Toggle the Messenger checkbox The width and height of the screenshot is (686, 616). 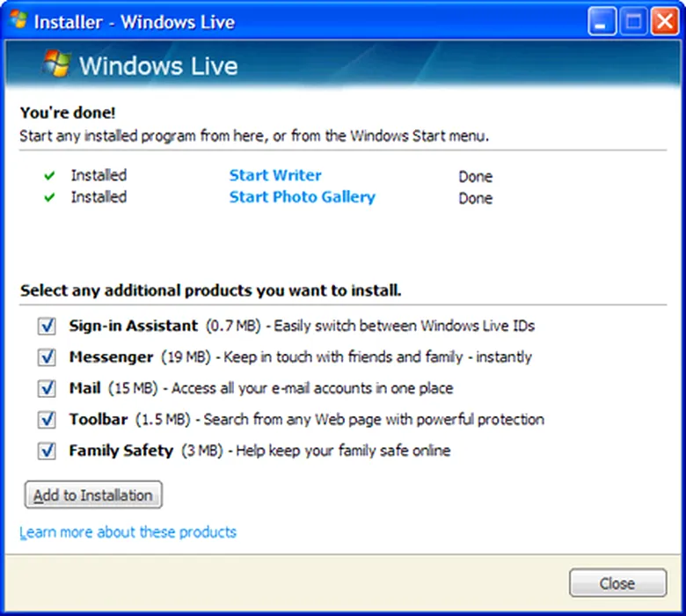tap(47, 357)
